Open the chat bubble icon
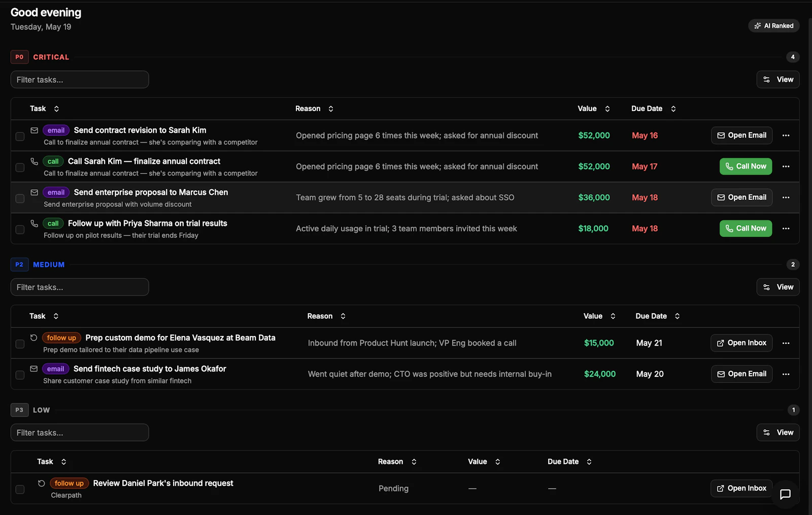The width and height of the screenshot is (812, 515). tap(785, 494)
